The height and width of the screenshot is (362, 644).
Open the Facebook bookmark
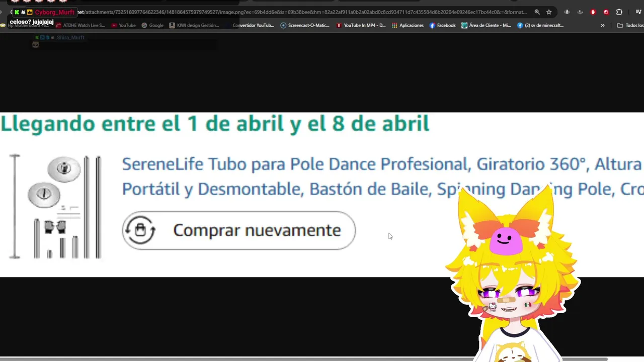pos(442,25)
